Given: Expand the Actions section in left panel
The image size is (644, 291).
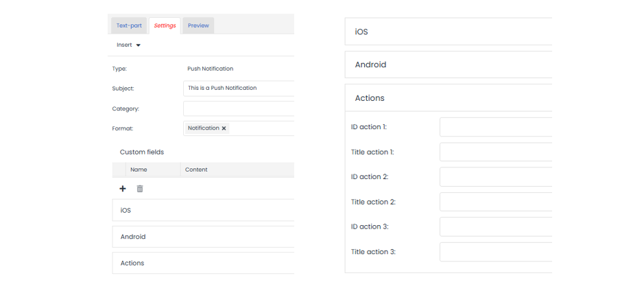Looking at the screenshot, I should click(203, 263).
